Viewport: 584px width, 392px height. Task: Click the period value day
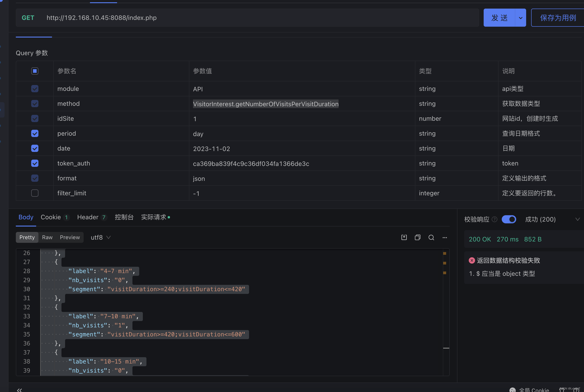198,134
